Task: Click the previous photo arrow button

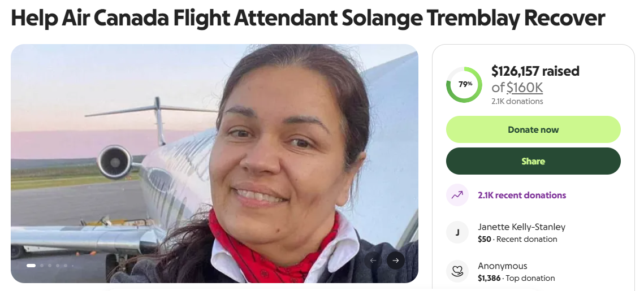Action: [x=373, y=260]
